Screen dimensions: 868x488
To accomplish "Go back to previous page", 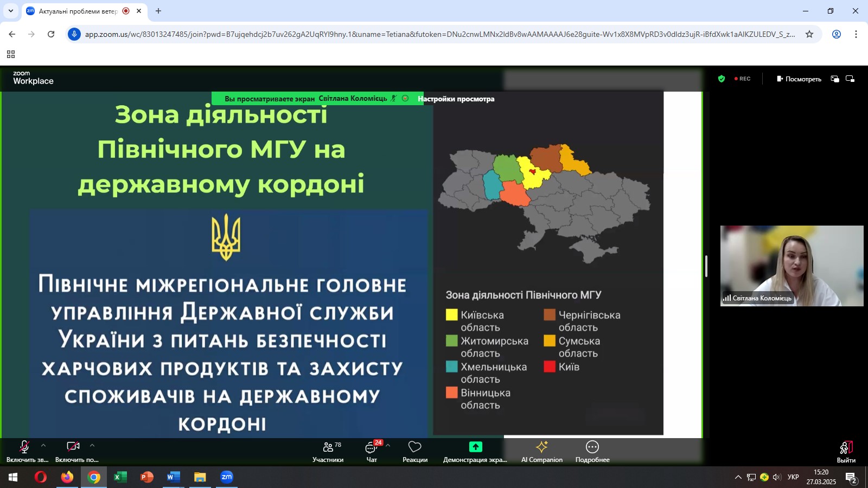I will point(12,34).
